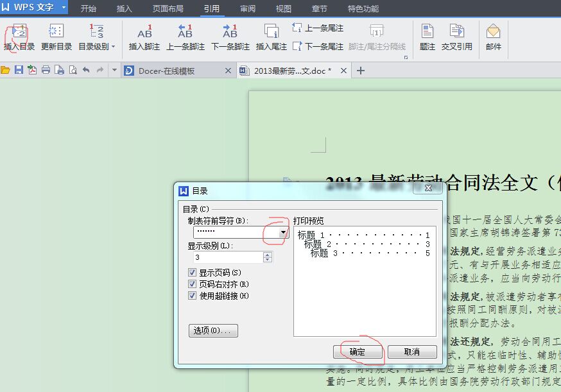
Task: Switch to the 章节 ribbon tab
Action: coord(320,8)
